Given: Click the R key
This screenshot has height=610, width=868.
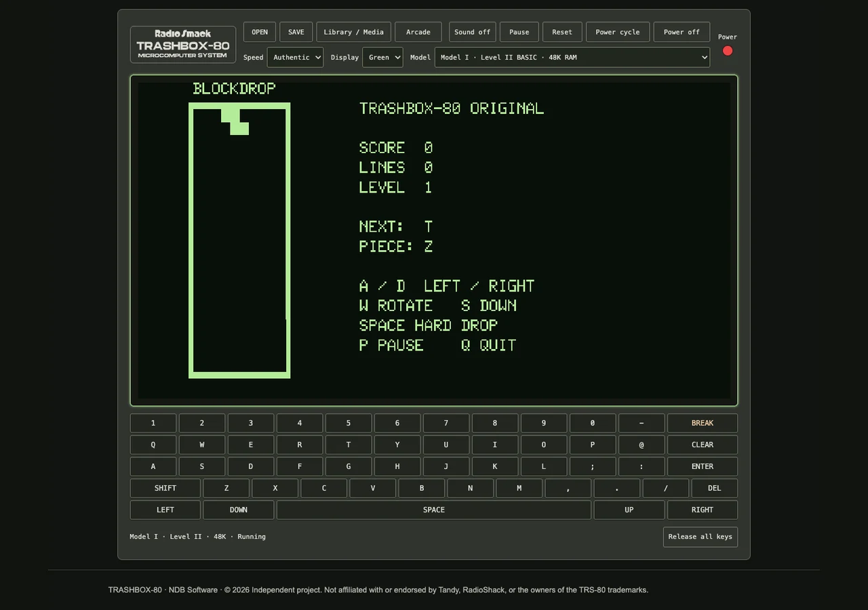Looking at the screenshot, I should click(300, 445).
